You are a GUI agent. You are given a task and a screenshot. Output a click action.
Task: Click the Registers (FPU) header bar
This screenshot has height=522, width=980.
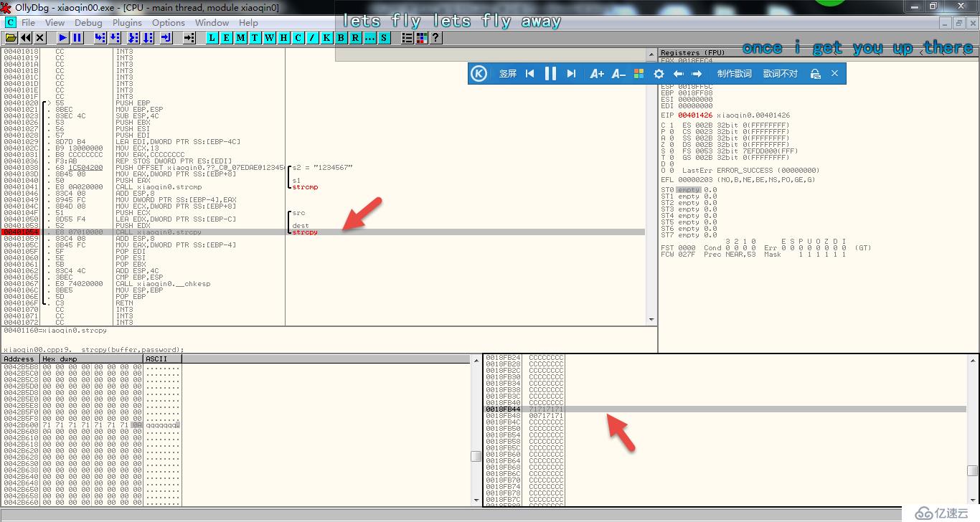point(819,53)
